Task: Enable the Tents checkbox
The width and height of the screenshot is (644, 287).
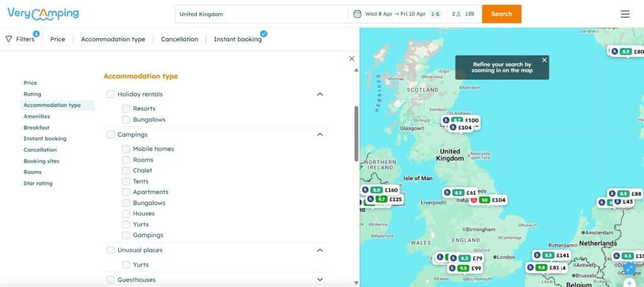Action: tap(126, 181)
